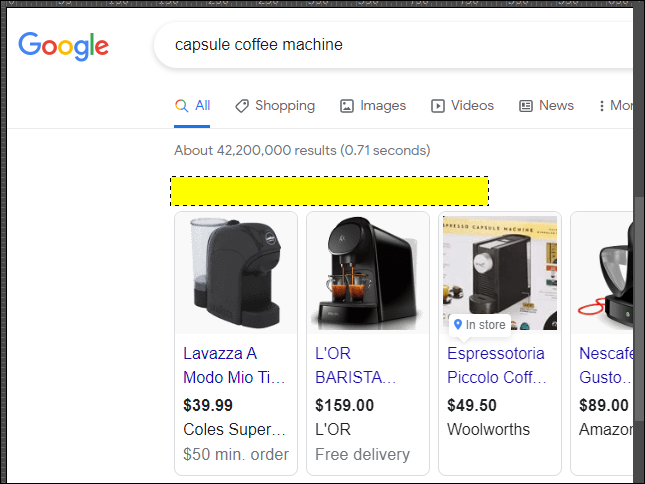
Task: Open Nescafe Gusto product image
Action: [x=603, y=273]
